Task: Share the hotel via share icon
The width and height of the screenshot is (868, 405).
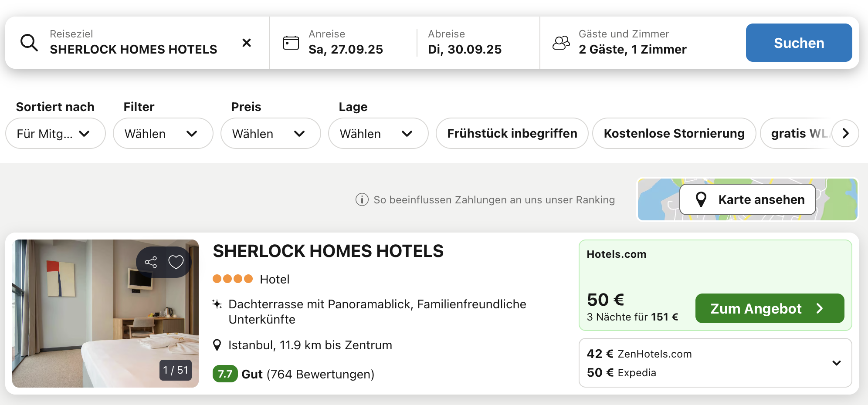Action: (x=151, y=262)
